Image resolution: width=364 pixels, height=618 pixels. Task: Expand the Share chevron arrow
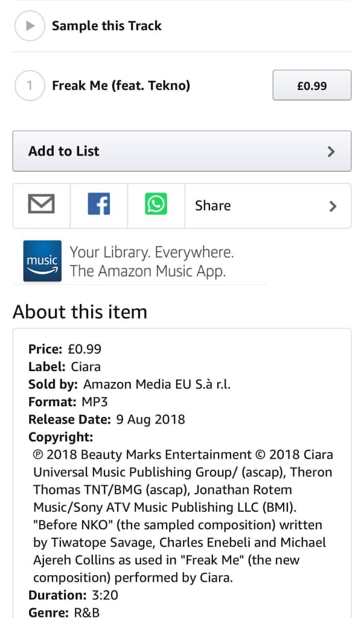coord(333,206)
